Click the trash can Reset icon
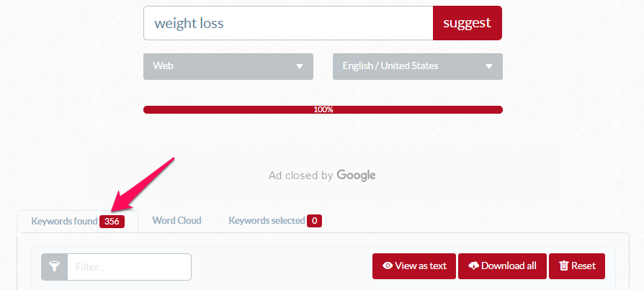Viewport: 644px width, 290px height. [563, 266]
